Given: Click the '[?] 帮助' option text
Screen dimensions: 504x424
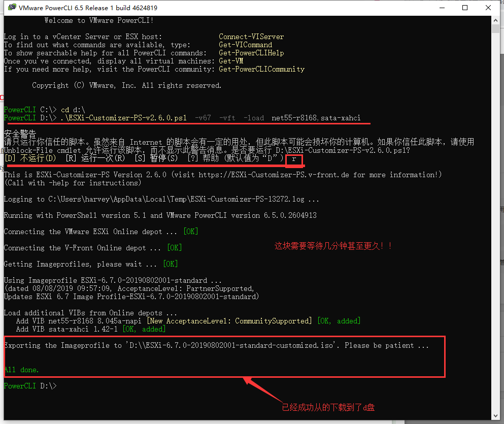Looking at the screenshot, I should [203, 158].
